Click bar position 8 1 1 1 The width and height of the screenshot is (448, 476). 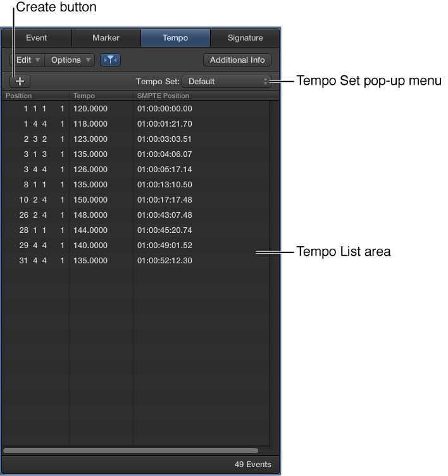44,185
